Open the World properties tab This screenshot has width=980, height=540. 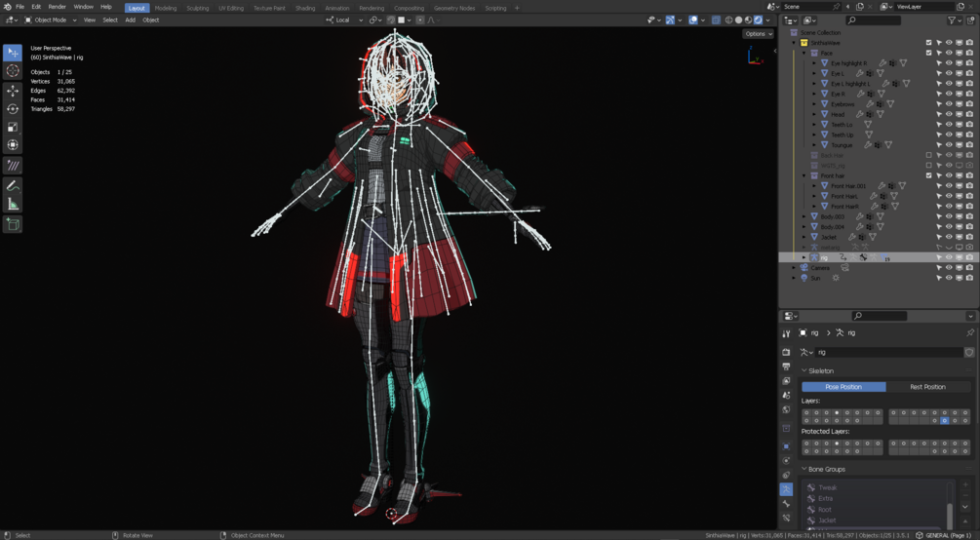pos(787,409)
